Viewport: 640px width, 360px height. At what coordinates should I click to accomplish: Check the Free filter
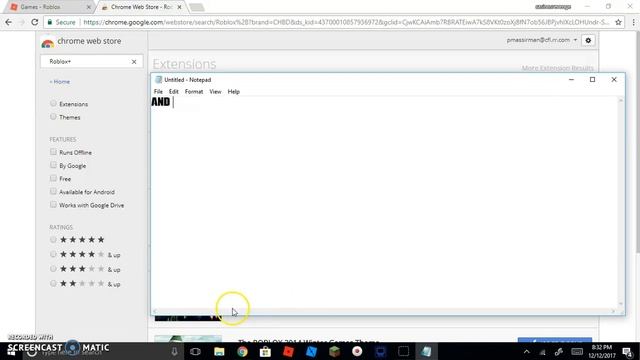point(53,178)
